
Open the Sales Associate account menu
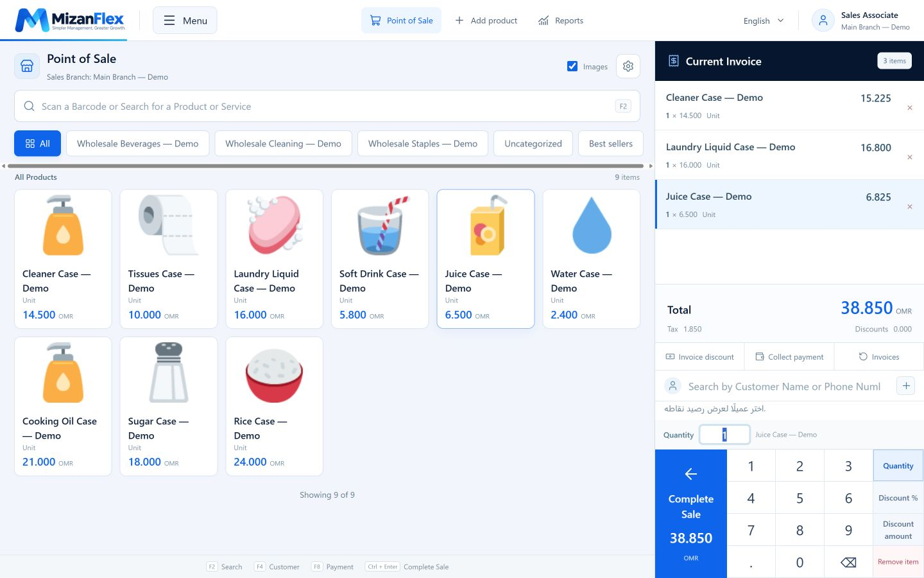click(x=861, y=21)
